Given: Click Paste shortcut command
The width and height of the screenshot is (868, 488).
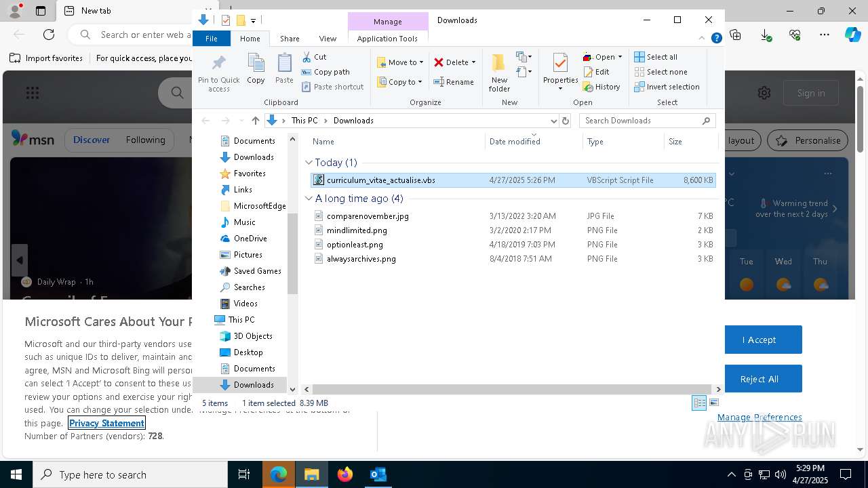Looking at the screenshot, I should click(x=333, y=87).
